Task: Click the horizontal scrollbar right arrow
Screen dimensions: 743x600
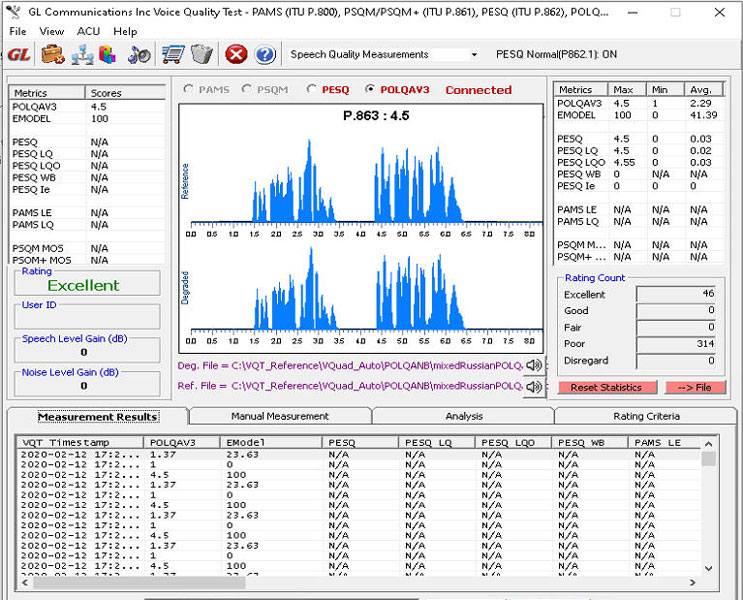Action: pyautogui.click(x=693, y=582)
